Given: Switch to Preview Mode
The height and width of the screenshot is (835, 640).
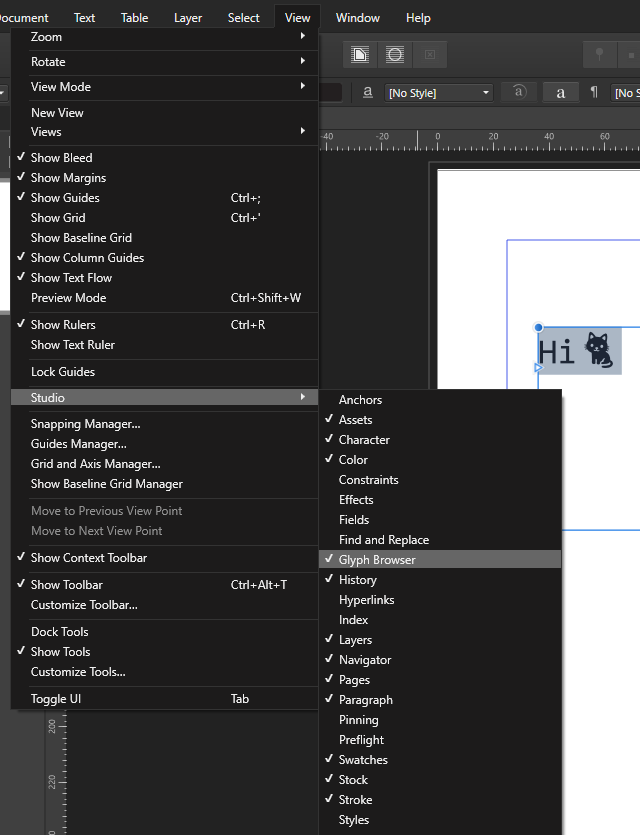Looking at the screenshot, I should pos(165,298).
